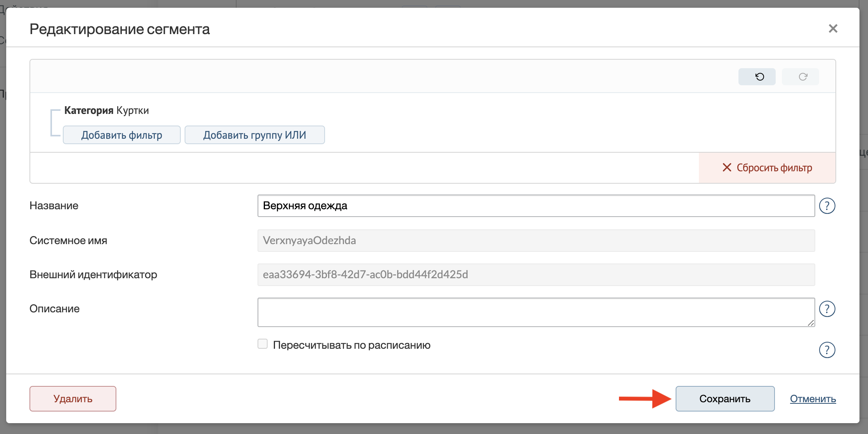Focus the Описание text area
Viewport: 868px width, 434px height.
pos(536,312)
